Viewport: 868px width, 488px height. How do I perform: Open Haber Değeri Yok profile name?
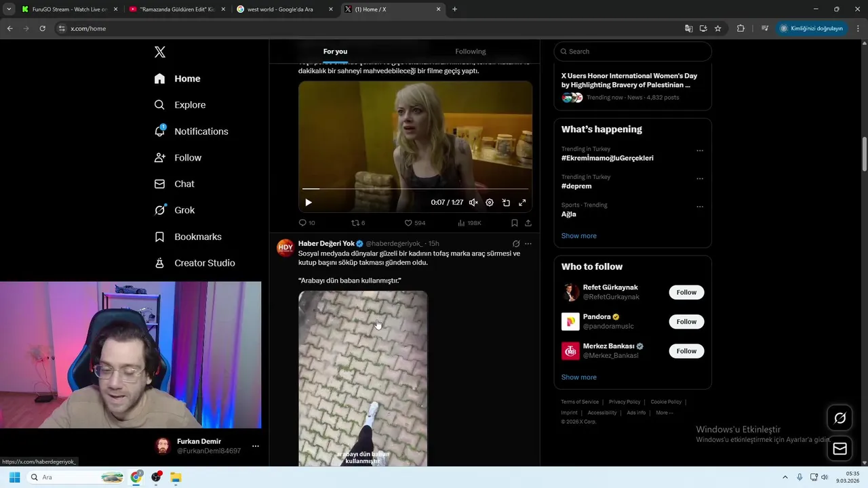pos(326,243)
